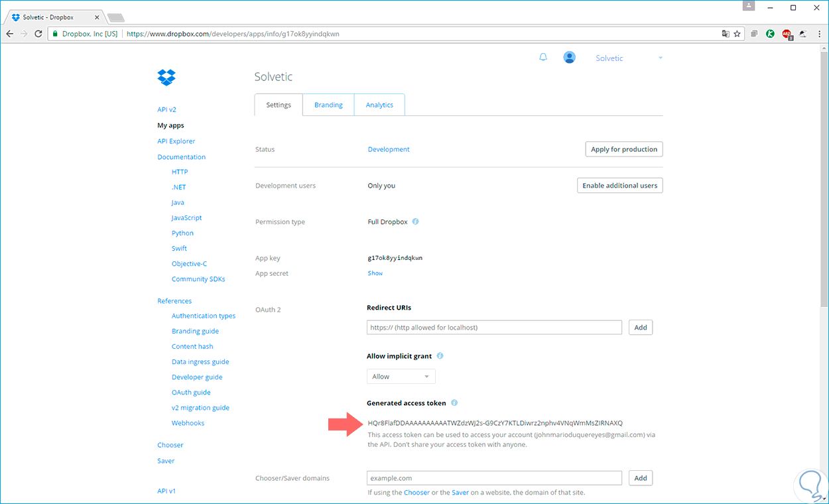Screen dimensions: 829x504
Task: Open the Data ingress guide
Action: (x=200, y=362)
